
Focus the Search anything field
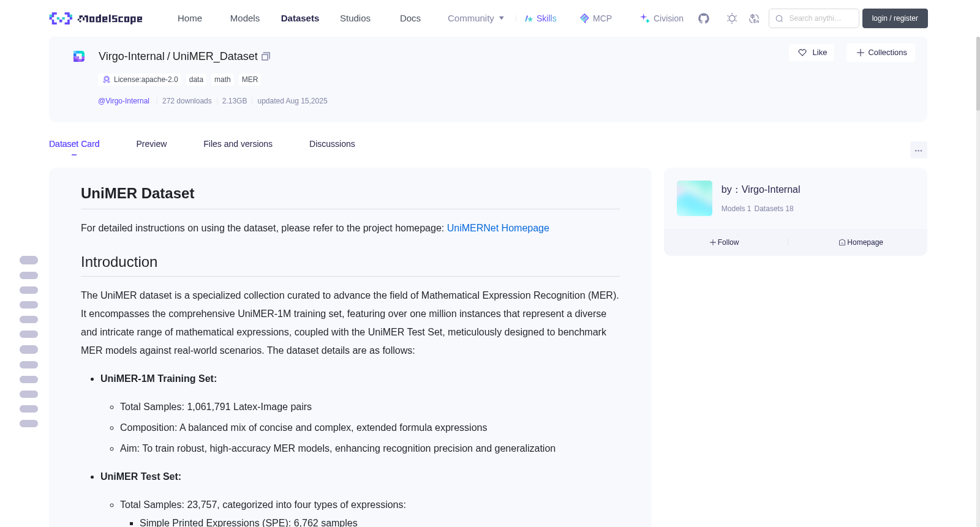click(x=814, y=18)
